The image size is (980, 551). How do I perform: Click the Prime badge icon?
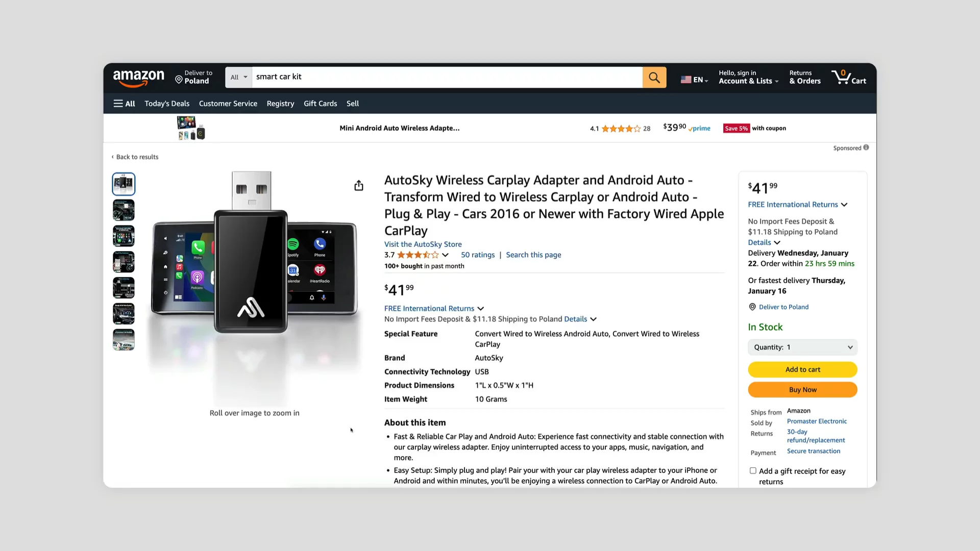[x=699, y=128]
